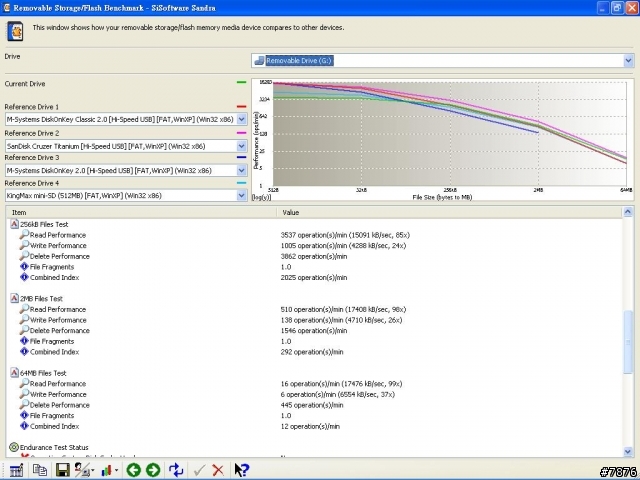The image size is (640, 480).
Task: Click the Value column header
Action: click(449, 212)
